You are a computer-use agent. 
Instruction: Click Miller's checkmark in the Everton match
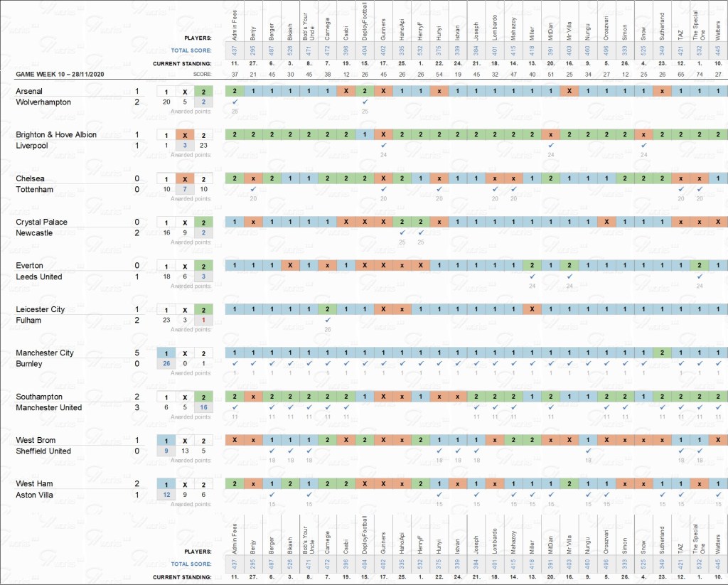pos(532,277)
